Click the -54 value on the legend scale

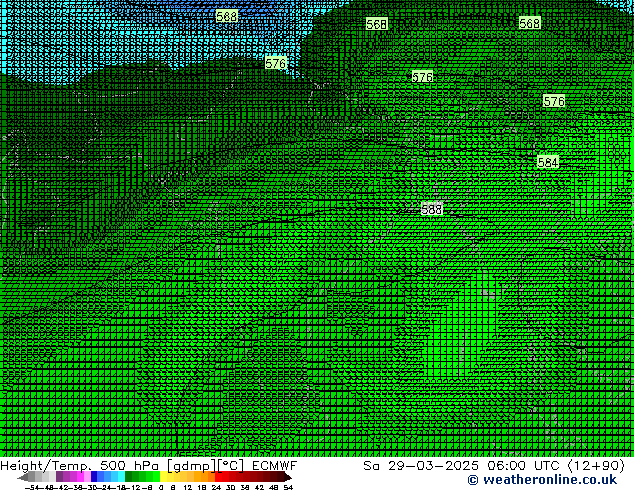pos(32,488)
